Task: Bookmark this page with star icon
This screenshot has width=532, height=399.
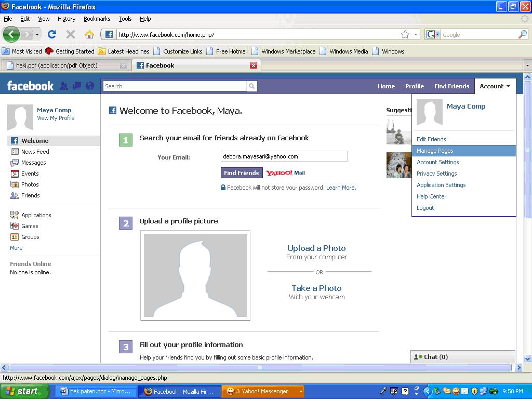Action: click(x=405, y=34)
